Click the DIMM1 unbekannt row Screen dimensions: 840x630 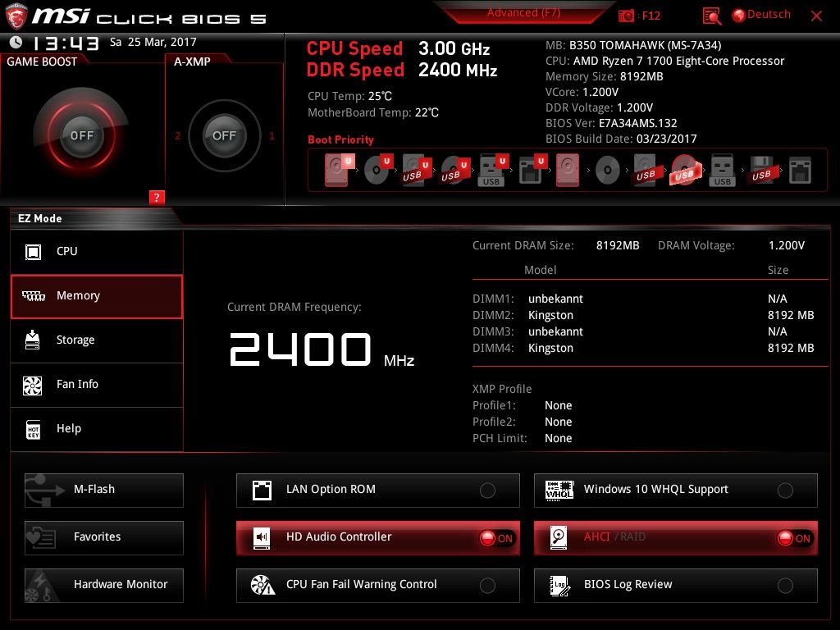[643, 299]
